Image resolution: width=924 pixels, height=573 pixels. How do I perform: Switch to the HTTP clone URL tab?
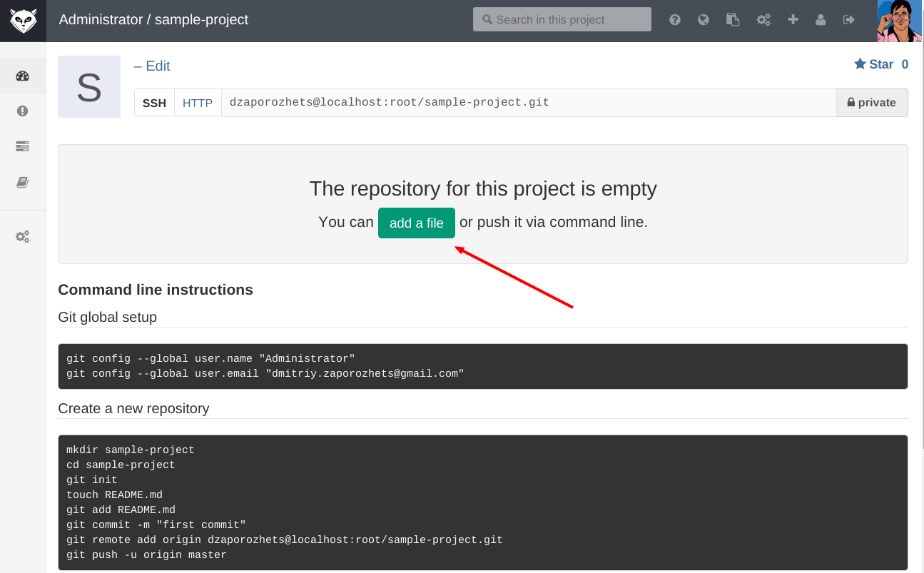[x=198, y=103]
